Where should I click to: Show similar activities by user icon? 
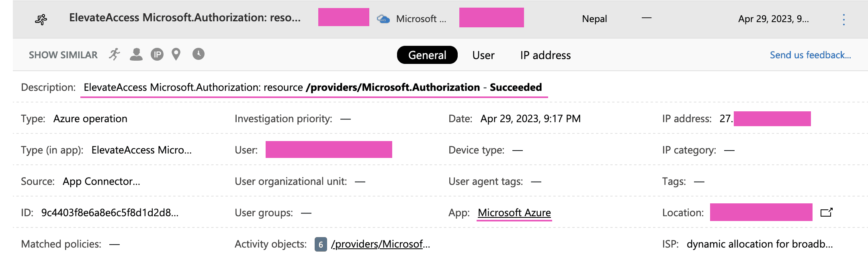point(136,54)
